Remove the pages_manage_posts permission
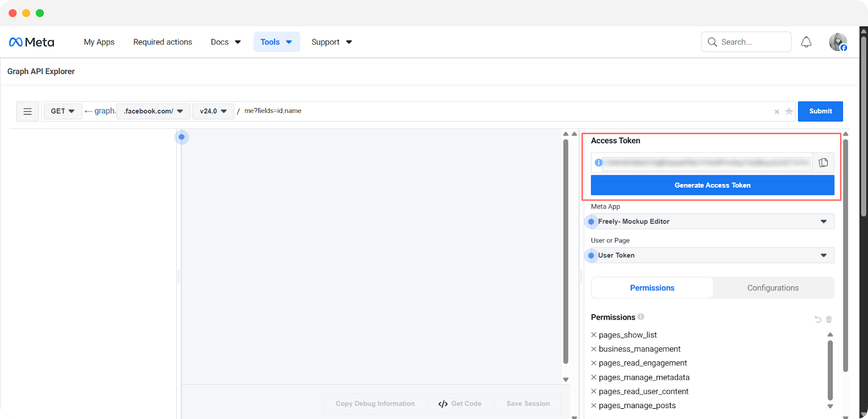Viewport: 868px width, 419px height. [593, 405]
